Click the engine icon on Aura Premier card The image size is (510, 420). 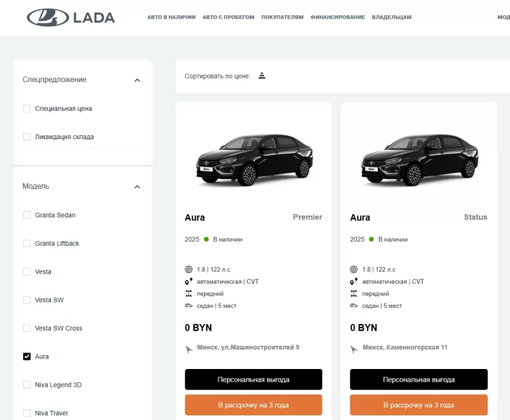[x=189, y=270]
